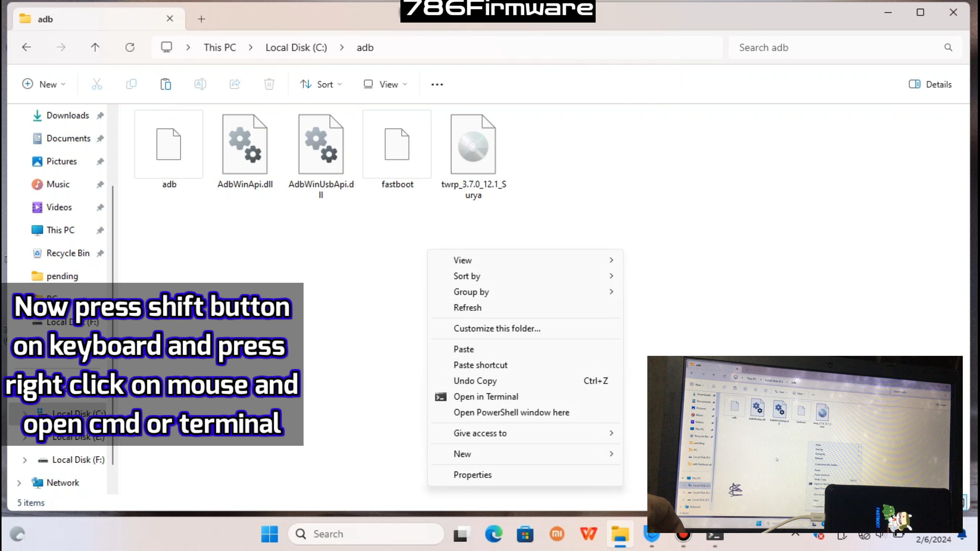Click Local Disk (C:) in the breadcrumb
Viewport: 980px width, 551px height.
point(296,47)
